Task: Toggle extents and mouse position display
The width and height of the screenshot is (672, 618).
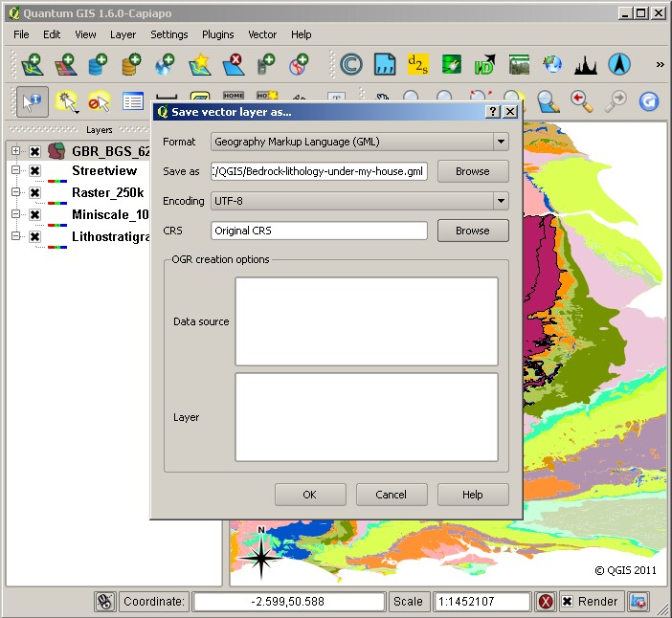Action: tap(105, 602)
